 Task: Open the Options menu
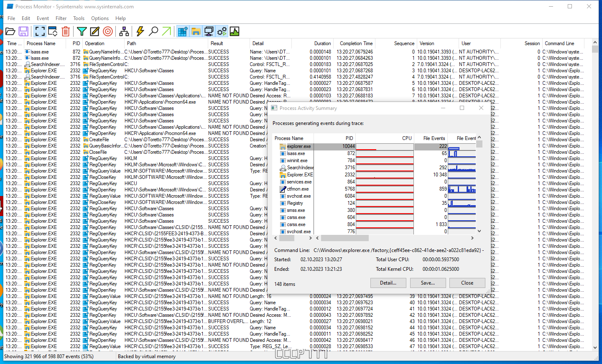click(100, 18)
